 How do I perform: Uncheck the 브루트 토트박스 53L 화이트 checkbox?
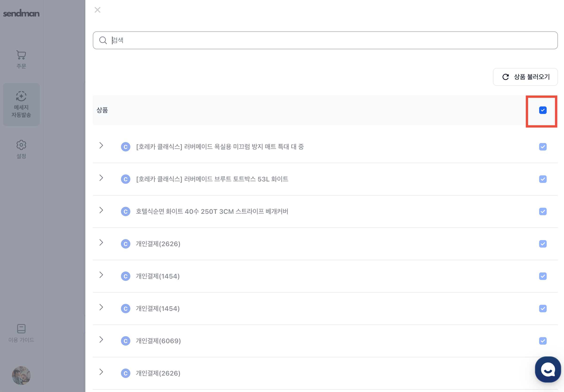point(543,179)
